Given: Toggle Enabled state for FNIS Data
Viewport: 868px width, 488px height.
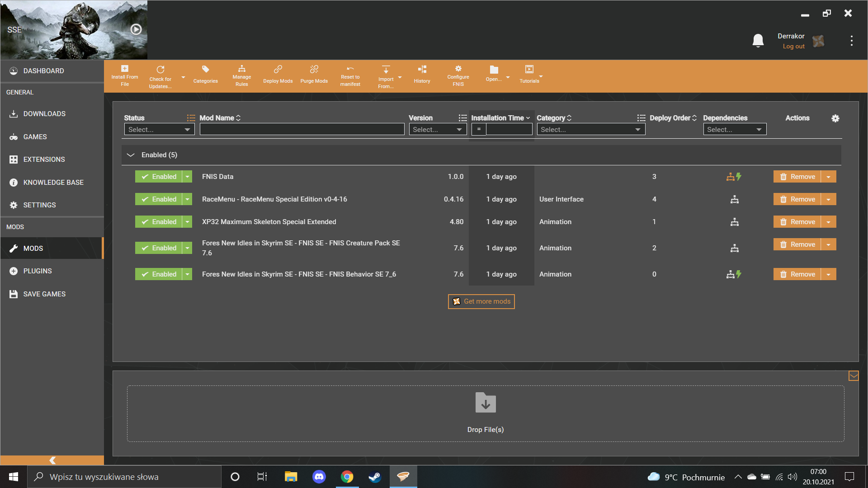Looking at the screenshot, I should [159, 177].
